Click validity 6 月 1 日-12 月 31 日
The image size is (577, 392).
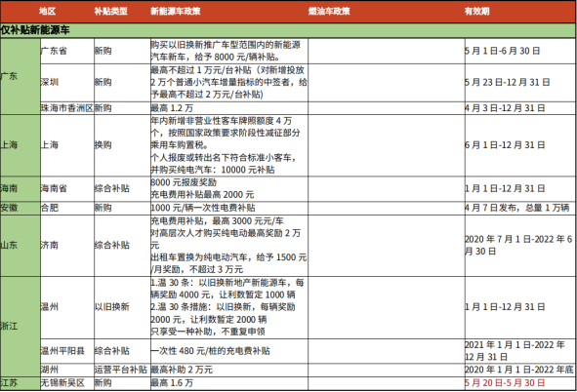coord(520,144)
